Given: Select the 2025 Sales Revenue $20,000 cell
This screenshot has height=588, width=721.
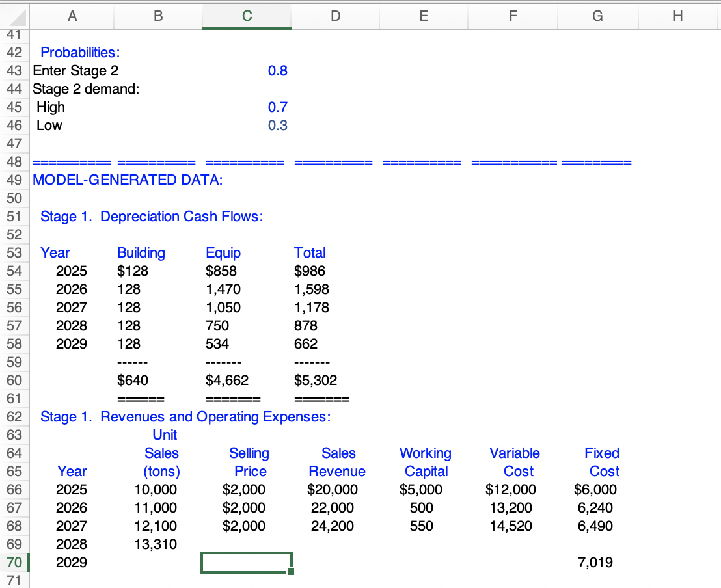Looking at the screenshot, I should (x=336, y=489).
